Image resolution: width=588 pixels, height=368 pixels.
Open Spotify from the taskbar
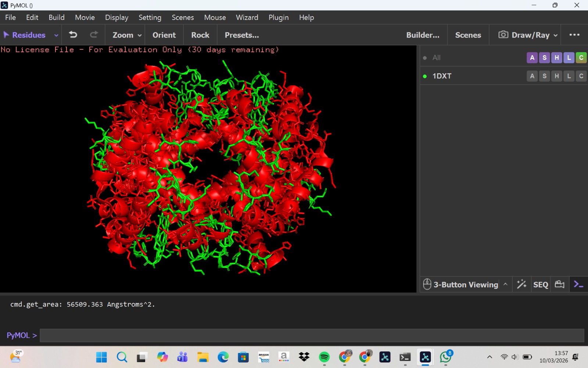point(324,357)
